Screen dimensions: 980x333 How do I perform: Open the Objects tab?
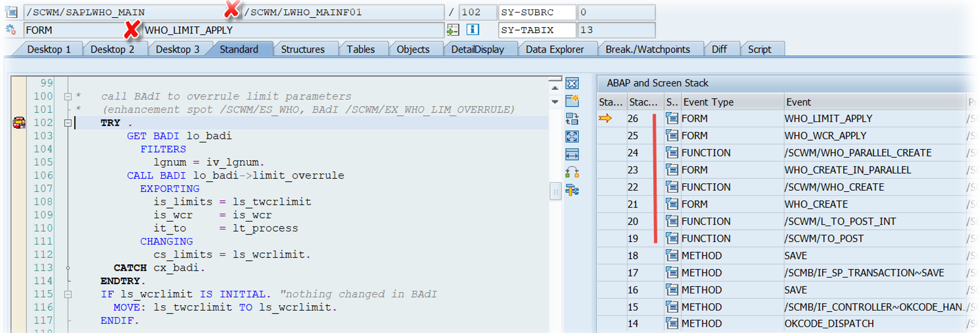coord(413,49)
